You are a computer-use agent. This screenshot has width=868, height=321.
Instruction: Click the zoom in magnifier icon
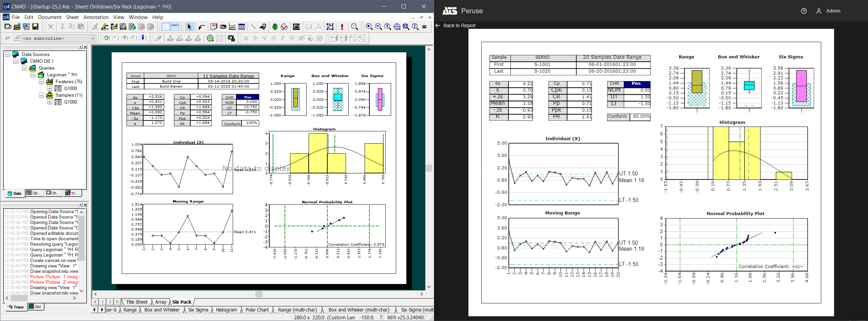click(x=369, y=27)
